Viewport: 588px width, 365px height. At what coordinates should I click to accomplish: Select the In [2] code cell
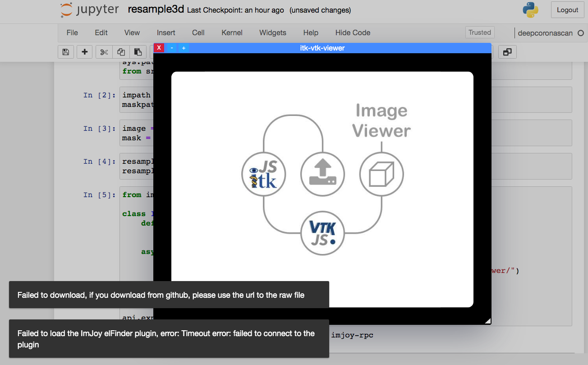click(x=346, y=100)
